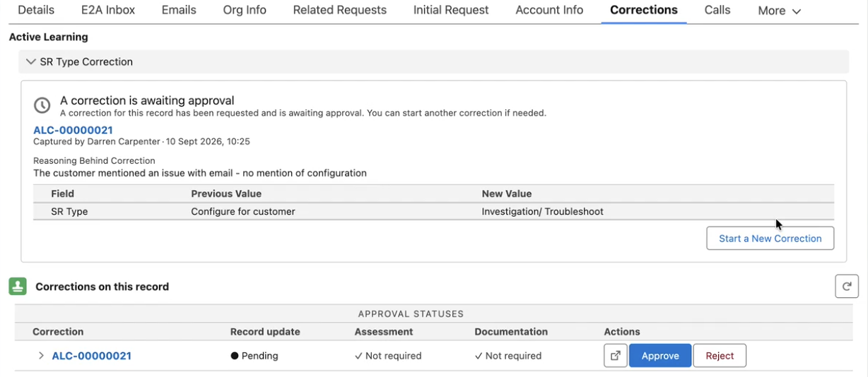Screen dimensions: 868x377
Task: Open ALC-00000021 link in corrections table
Action: pos(92,356)
